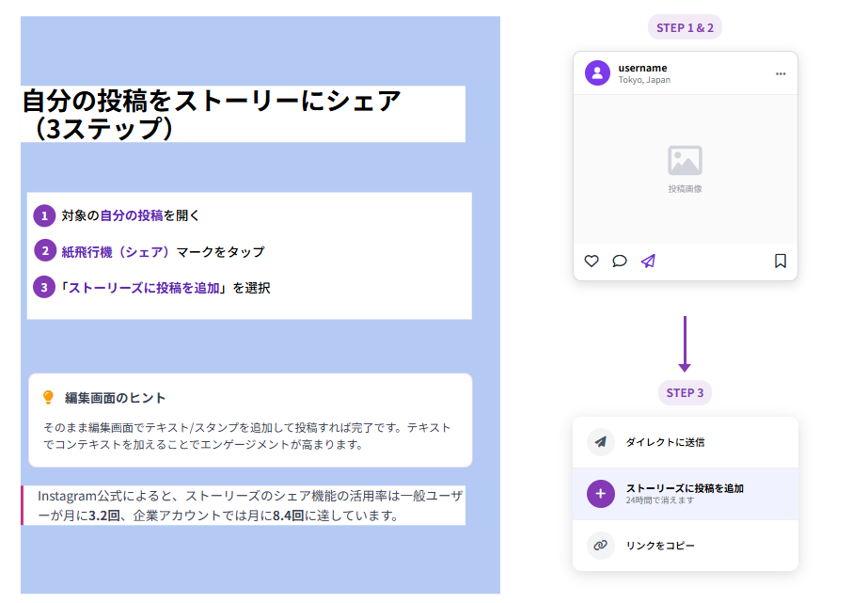Image resolution: width=868 pixels, height=603 pixels.
Task: Select ストーリーズに投稿を追加 menu option
Action: click(x=685, y=488)
